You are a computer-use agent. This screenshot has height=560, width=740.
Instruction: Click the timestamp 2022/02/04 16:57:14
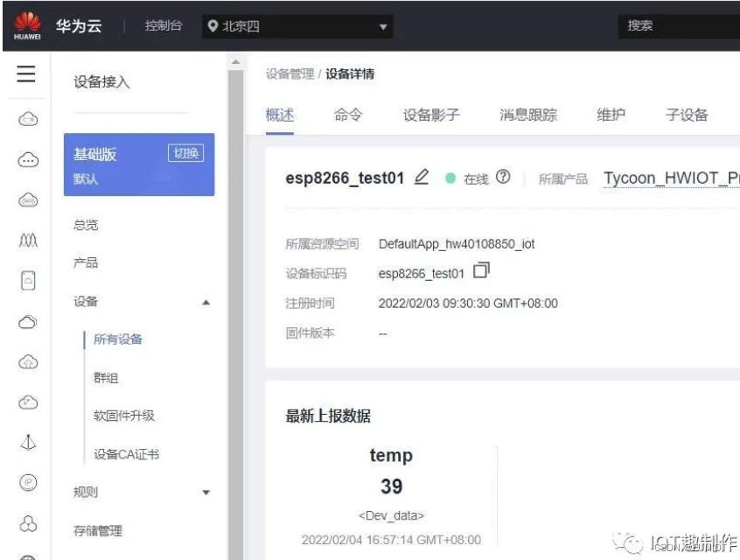pos(391,540)
